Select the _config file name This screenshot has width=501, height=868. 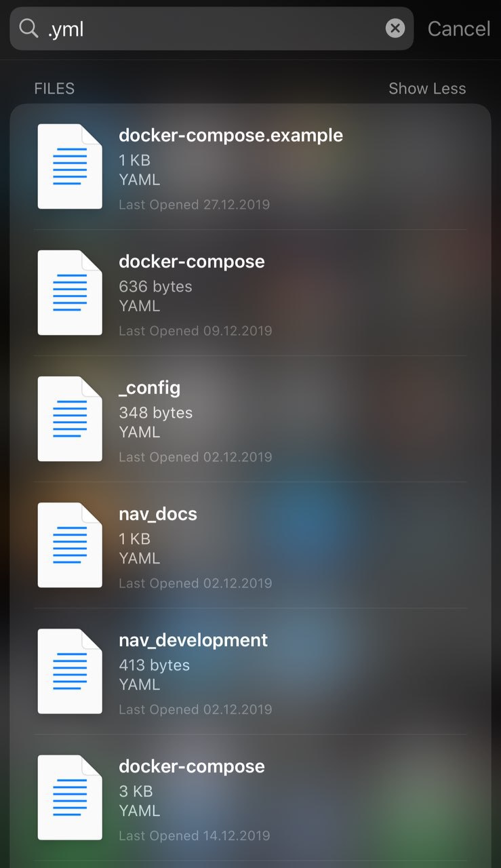150,388
